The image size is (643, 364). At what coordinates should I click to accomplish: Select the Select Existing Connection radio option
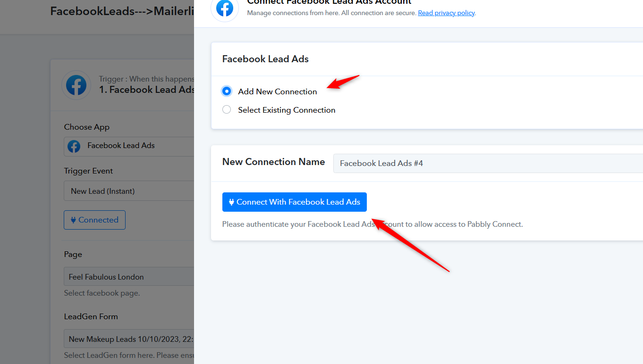tap(227, 109)
